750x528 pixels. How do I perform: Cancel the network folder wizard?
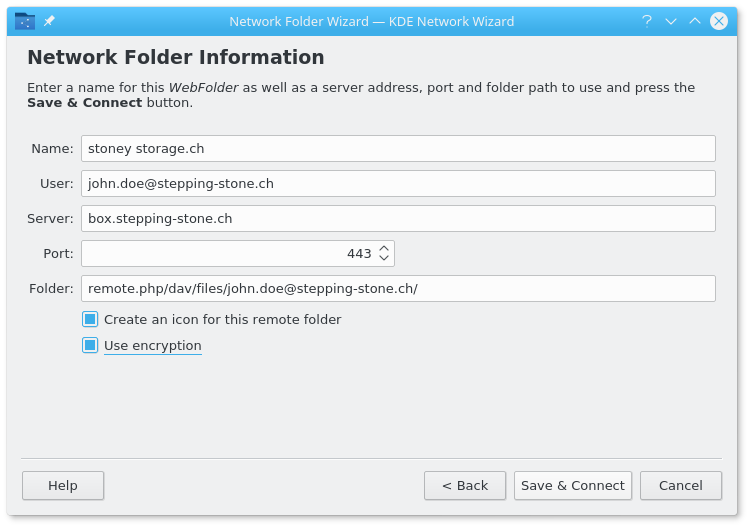(x=681, y=485)
